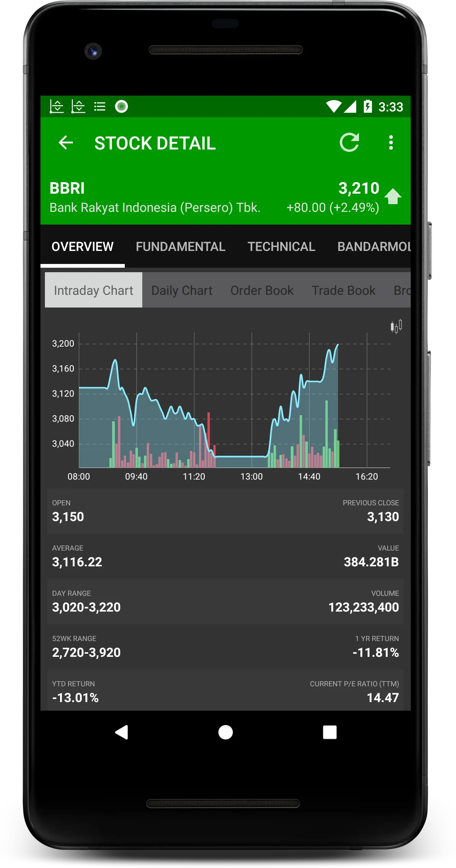Tap the first chart notification icon in status bar

[57, 106]
